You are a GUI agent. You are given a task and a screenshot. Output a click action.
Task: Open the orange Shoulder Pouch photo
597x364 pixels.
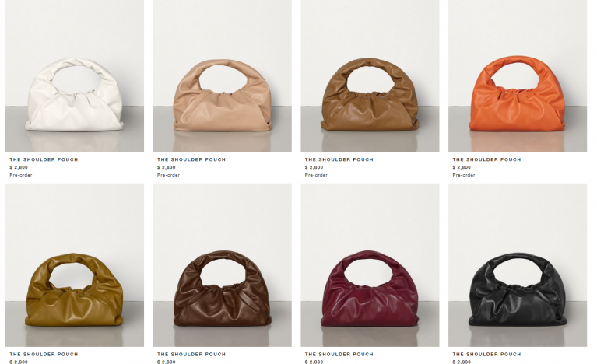coord(518,75)
